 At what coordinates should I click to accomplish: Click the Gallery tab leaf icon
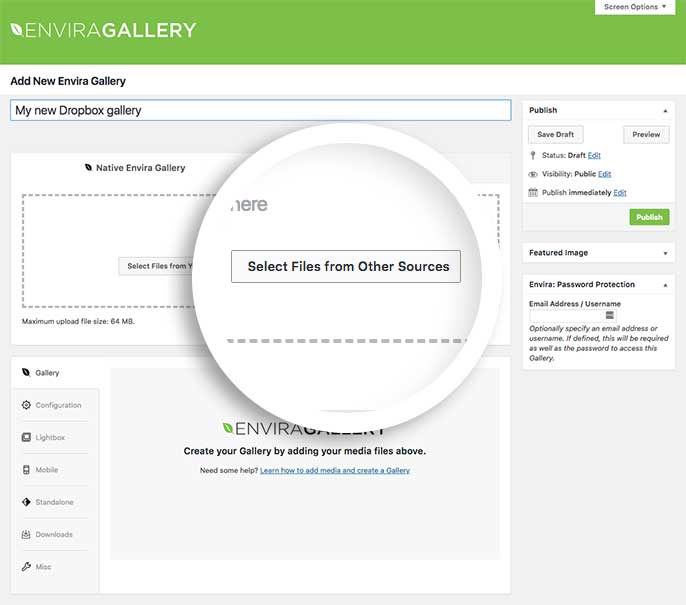point(26,372)
